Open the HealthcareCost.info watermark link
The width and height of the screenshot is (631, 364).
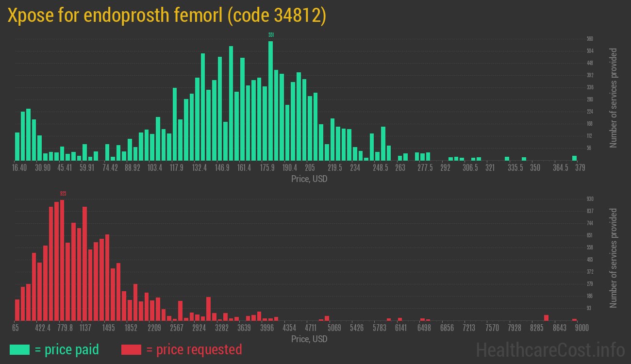(550, 349)
